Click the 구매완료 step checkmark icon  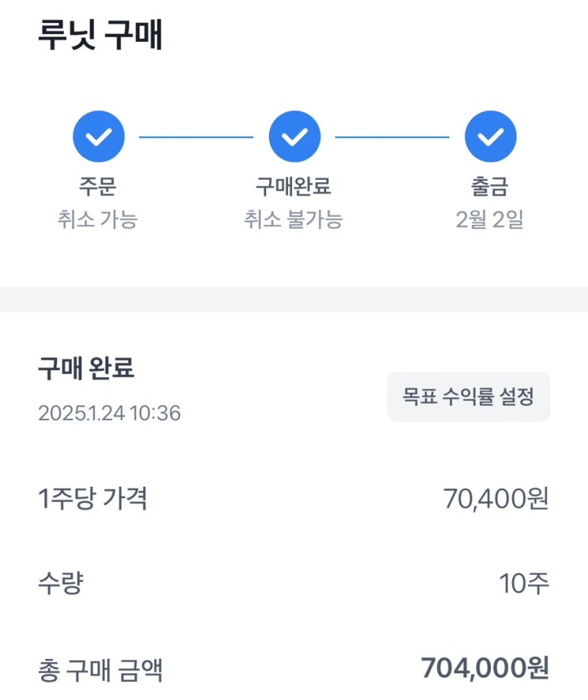click(294, 137)
